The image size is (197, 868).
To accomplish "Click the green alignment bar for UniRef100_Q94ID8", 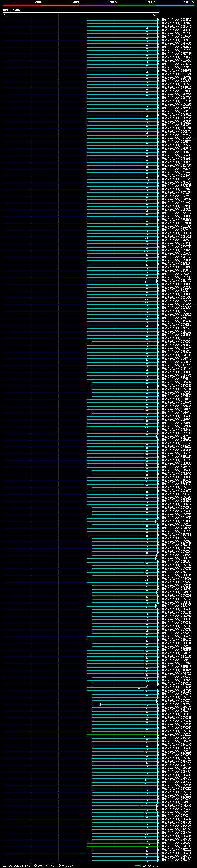I will pos(123,846).
